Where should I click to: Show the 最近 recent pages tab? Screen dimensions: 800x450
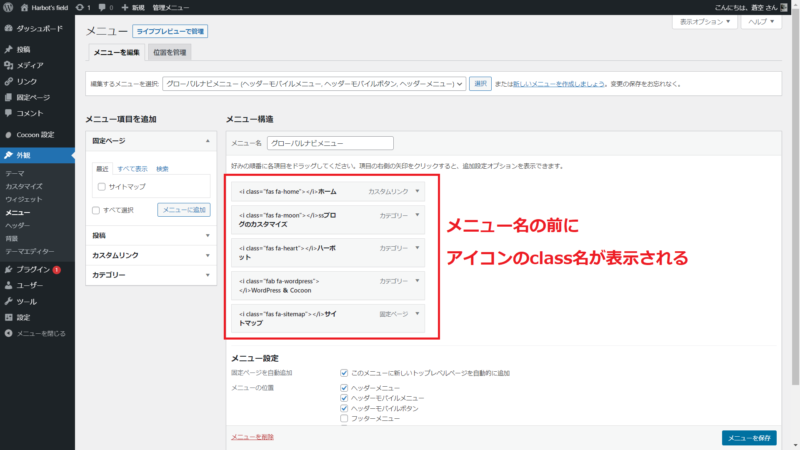103,169
